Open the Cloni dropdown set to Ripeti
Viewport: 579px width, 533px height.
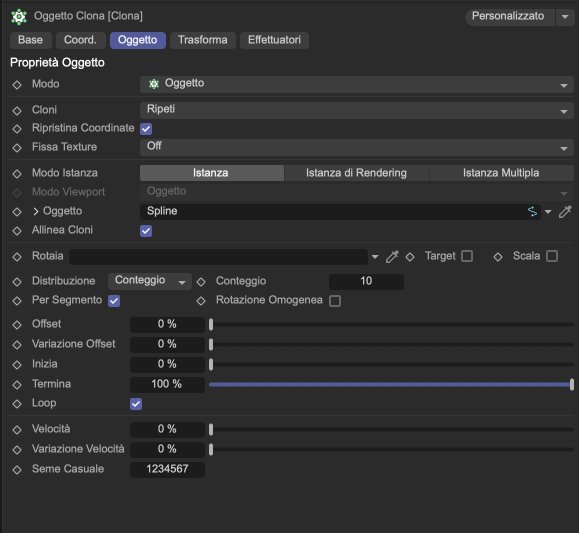357,110
